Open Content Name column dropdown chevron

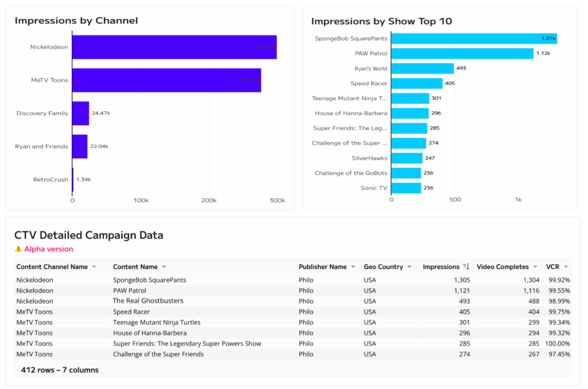pos(164,267)
